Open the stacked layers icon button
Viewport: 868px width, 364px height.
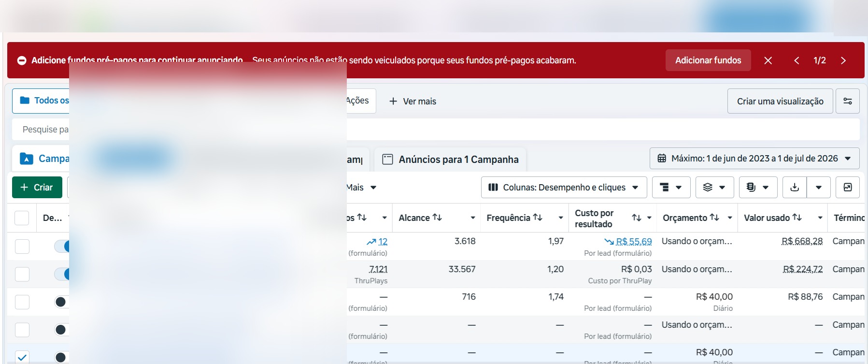(x=715, y=187)
